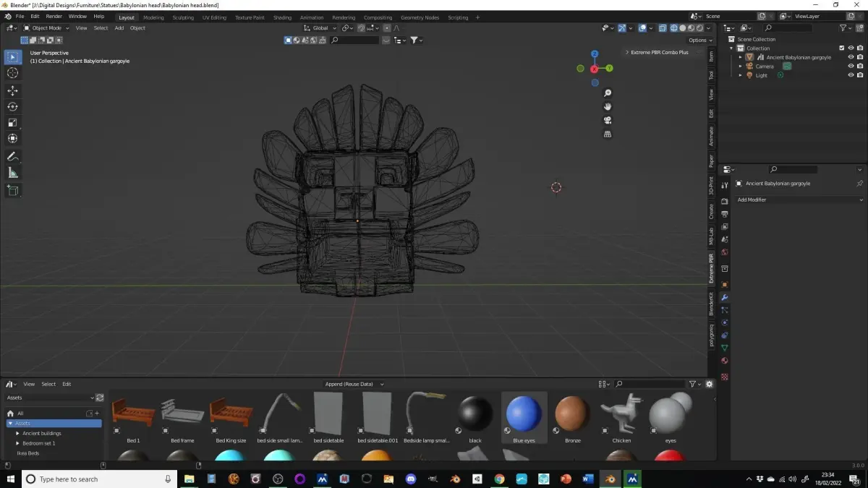
Task: Select the Rotate tool
Action: coord(12,106)
